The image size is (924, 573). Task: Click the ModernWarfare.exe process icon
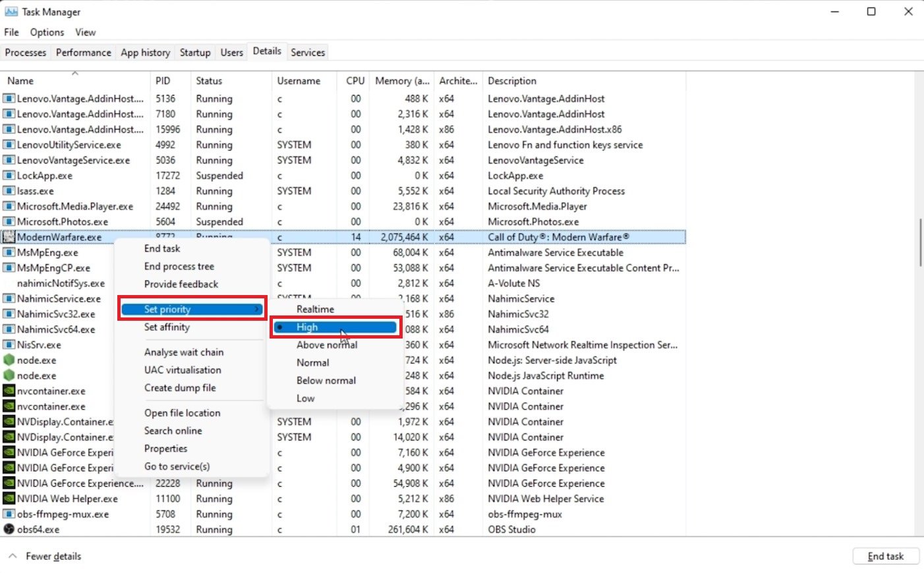pyautogui.click(x=9, y=237)
